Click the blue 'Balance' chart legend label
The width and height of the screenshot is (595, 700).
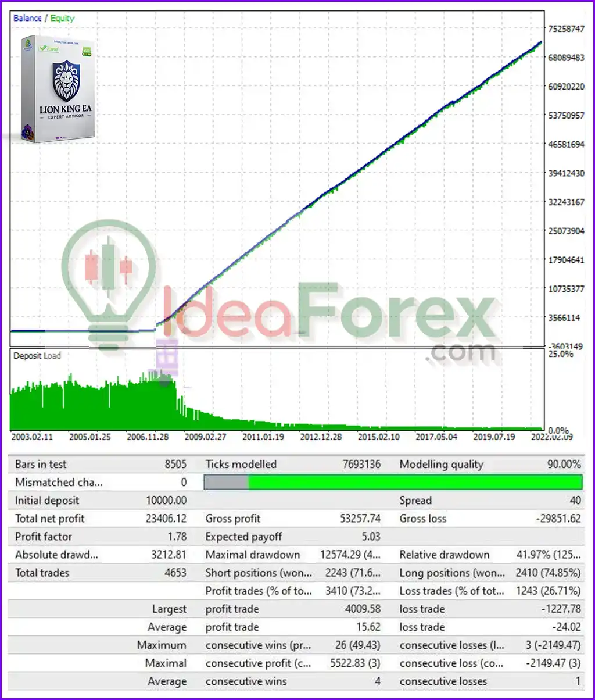tap(27, 18)
